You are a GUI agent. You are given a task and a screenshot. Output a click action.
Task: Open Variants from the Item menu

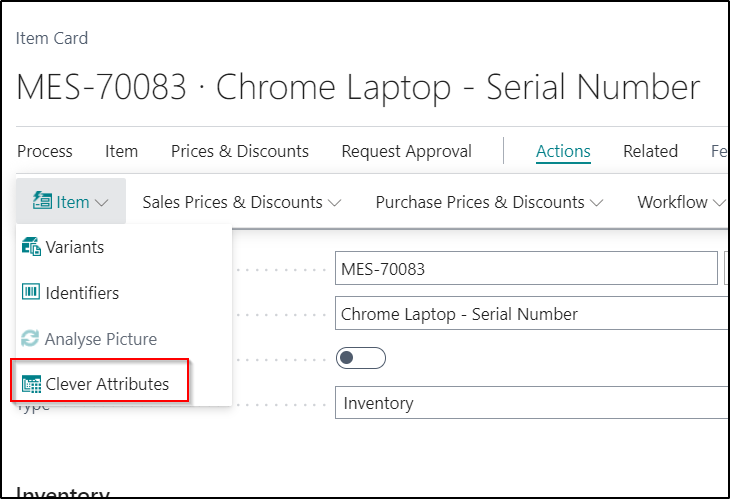pyautogui.click(x=124, y=247)
